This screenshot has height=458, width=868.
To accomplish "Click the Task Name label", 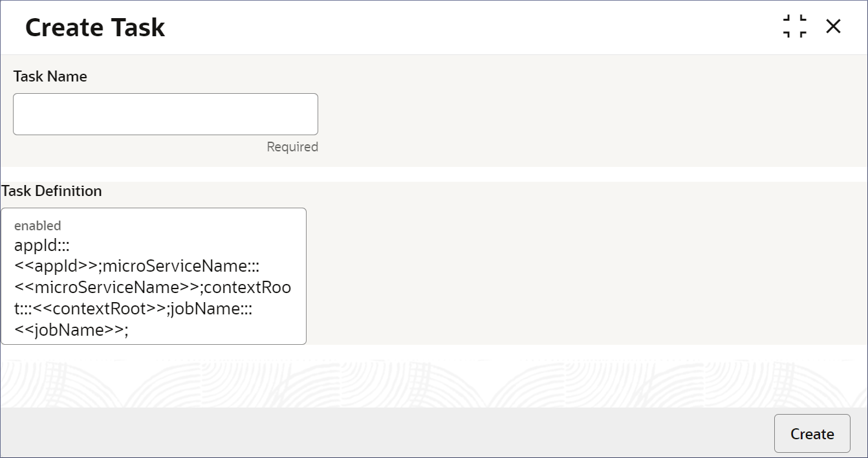I will click(50, 76).
